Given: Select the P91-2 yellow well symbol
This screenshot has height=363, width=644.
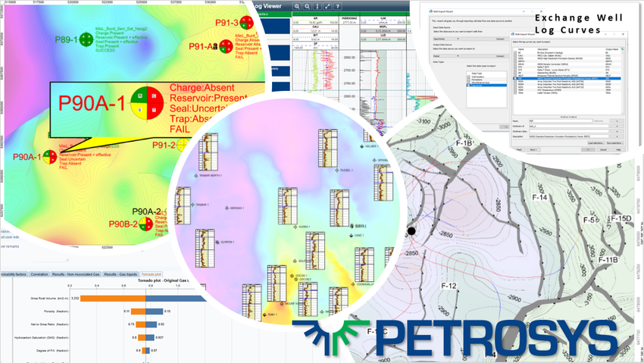Looking at the screenshot, I should (183, 145).
